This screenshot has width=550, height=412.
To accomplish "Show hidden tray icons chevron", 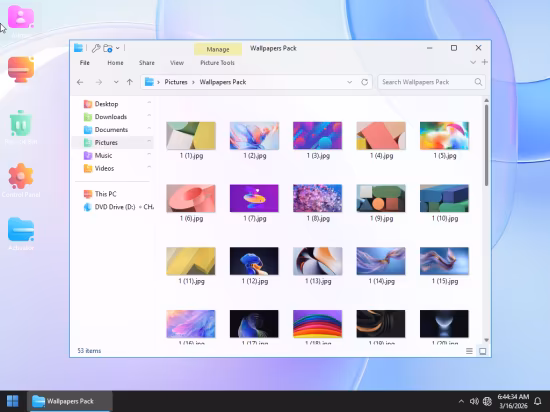I will [x=461, y=401].
